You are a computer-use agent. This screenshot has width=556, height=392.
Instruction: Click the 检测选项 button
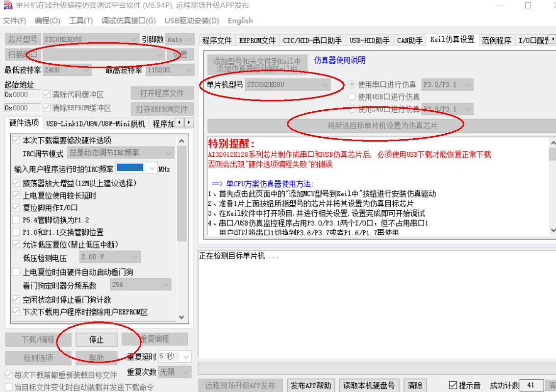38,358
